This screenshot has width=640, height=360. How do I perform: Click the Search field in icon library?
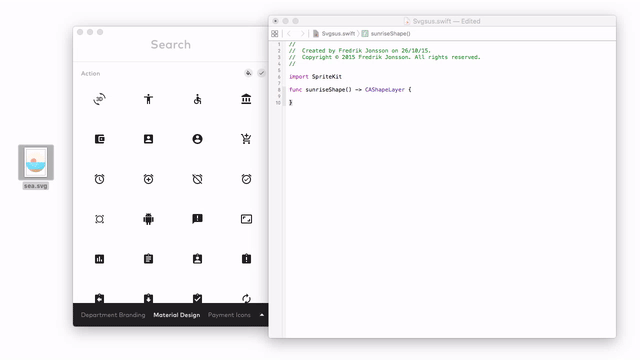[171, 44]
